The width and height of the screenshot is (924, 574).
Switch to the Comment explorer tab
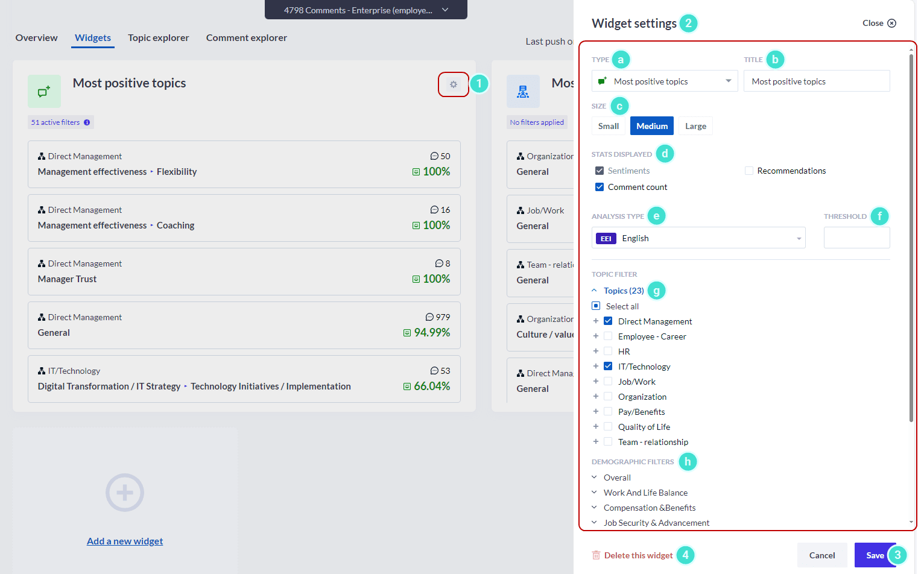[246, 38]
